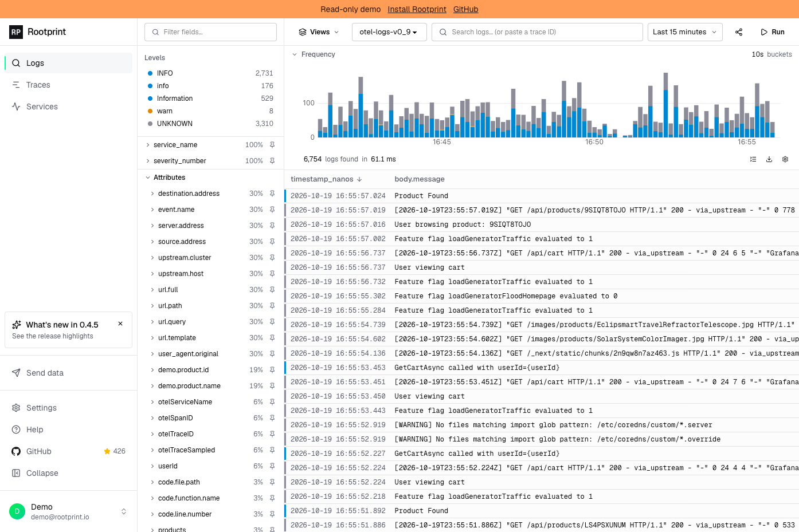Image resolution: width=799 pixels, height=532 pixels.
Task: Focus the Filter fields input
Action: click(210, 32)
